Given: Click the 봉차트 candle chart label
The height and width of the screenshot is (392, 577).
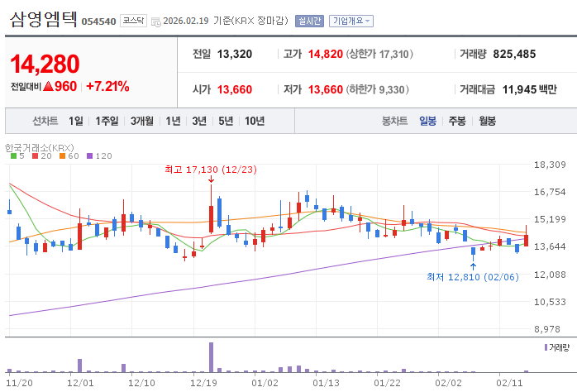Looking at the screenshot, I should click(x=394, y=121).
